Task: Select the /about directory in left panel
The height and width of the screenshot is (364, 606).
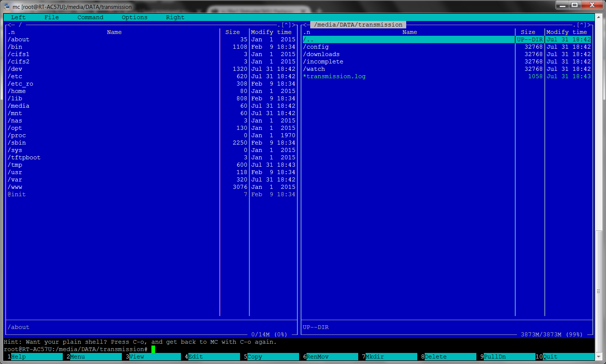Action: click(151, 39)
